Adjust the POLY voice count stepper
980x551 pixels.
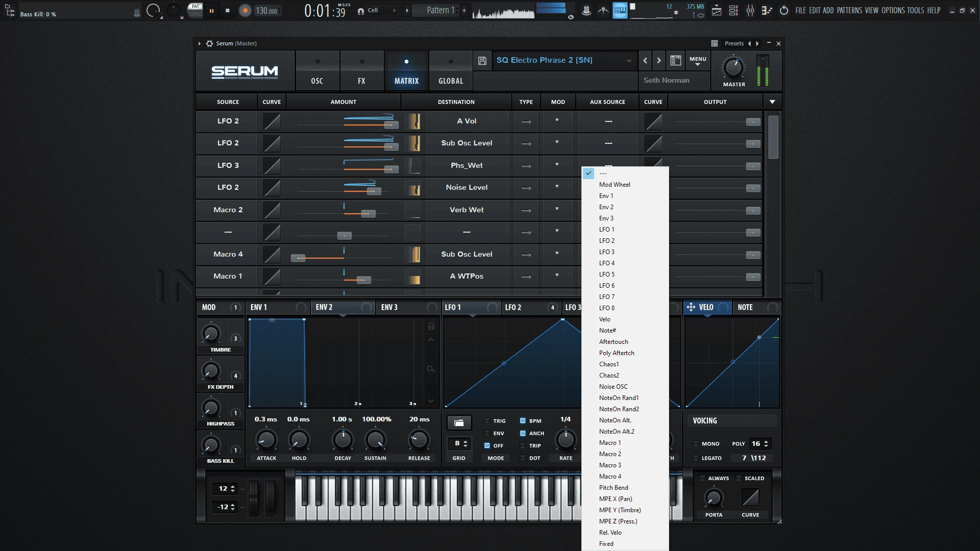[x=759, y=444]
